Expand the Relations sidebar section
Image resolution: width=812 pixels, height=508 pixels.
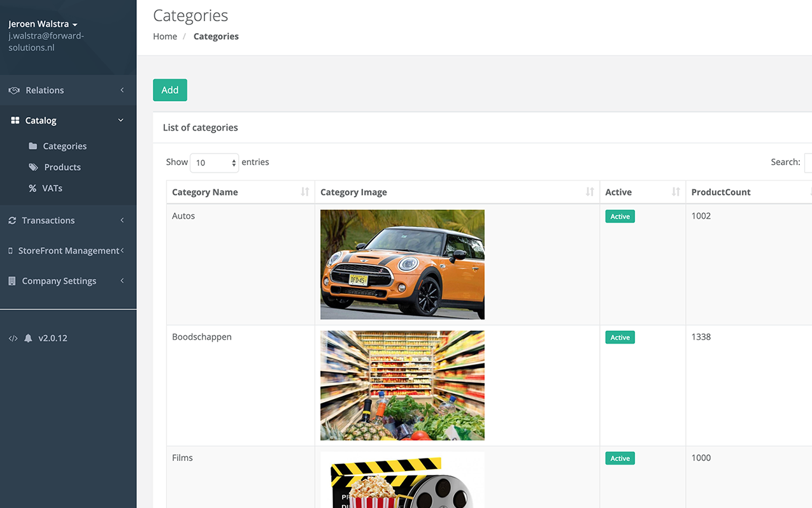pyautogui.click(x=122, y=90)
